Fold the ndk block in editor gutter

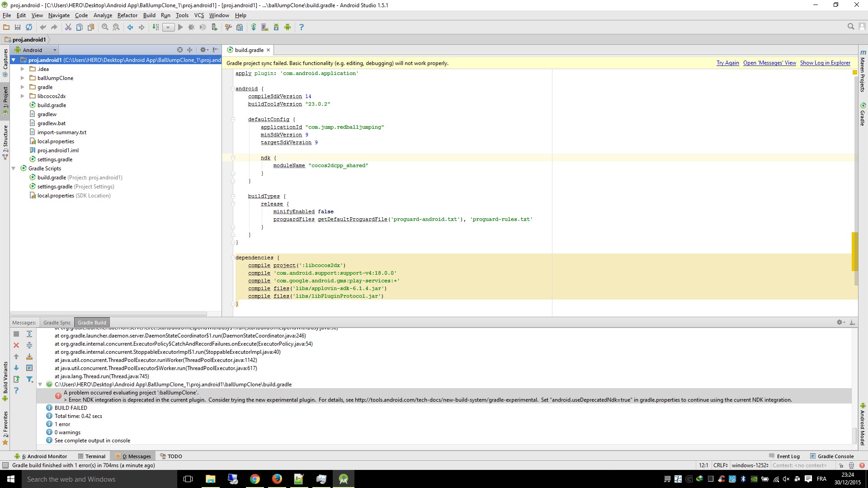(x=233, y=158)
